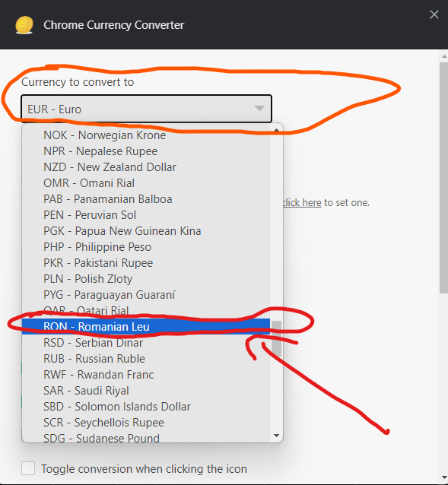Click the dropdown arrow beside EUR - Euro
Image resolution: width=448 pixels, height=485 pixels.
259,108
